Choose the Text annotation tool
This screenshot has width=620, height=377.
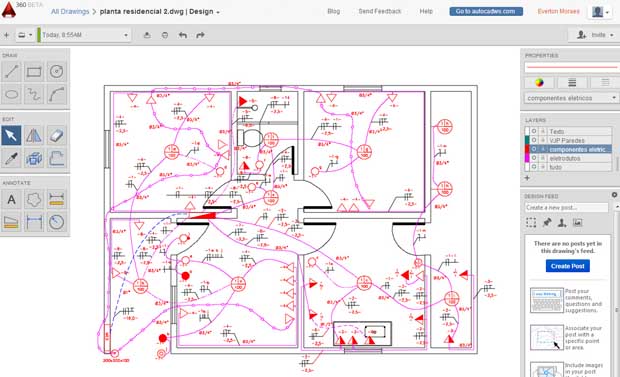click(x=11, y=199)
